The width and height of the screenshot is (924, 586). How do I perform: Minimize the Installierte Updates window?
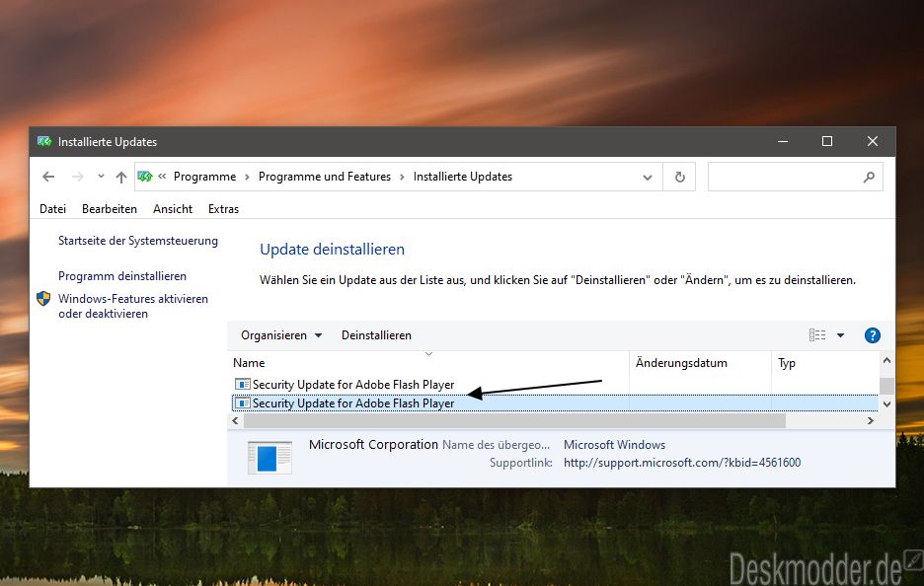pyautogui.click(x=783, y=141)
